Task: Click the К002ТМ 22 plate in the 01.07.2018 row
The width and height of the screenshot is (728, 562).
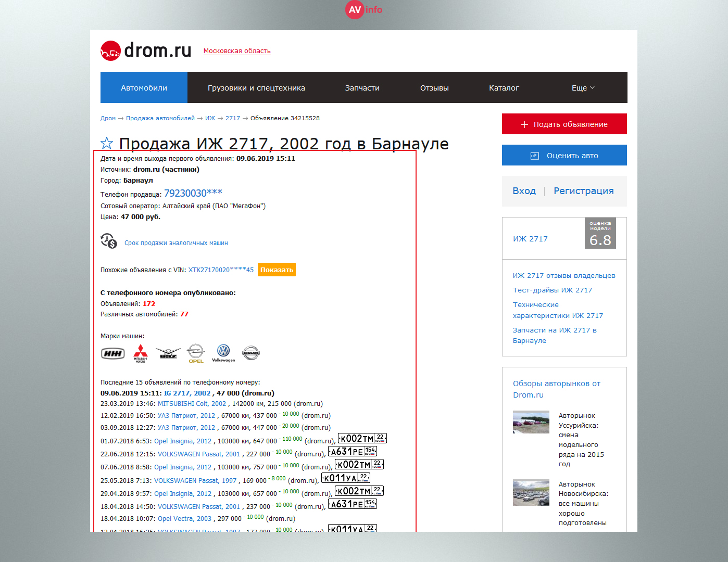Action: tap(362, 439)
